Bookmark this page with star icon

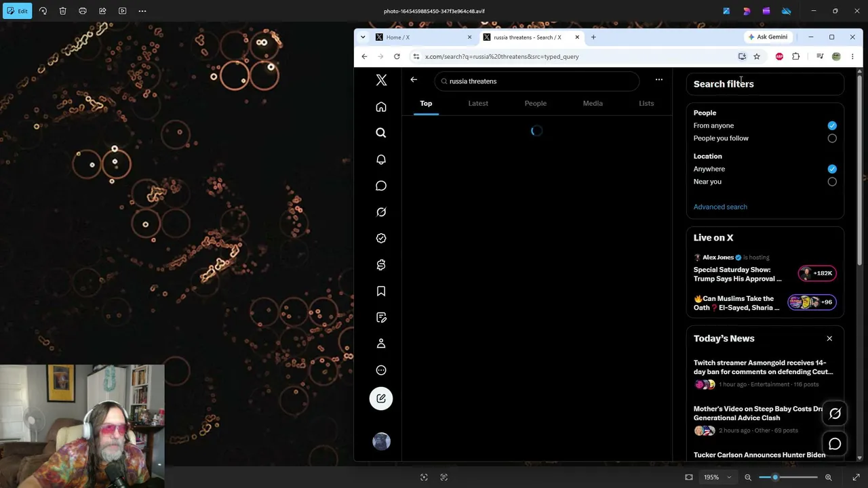click(x=757, y=56)
